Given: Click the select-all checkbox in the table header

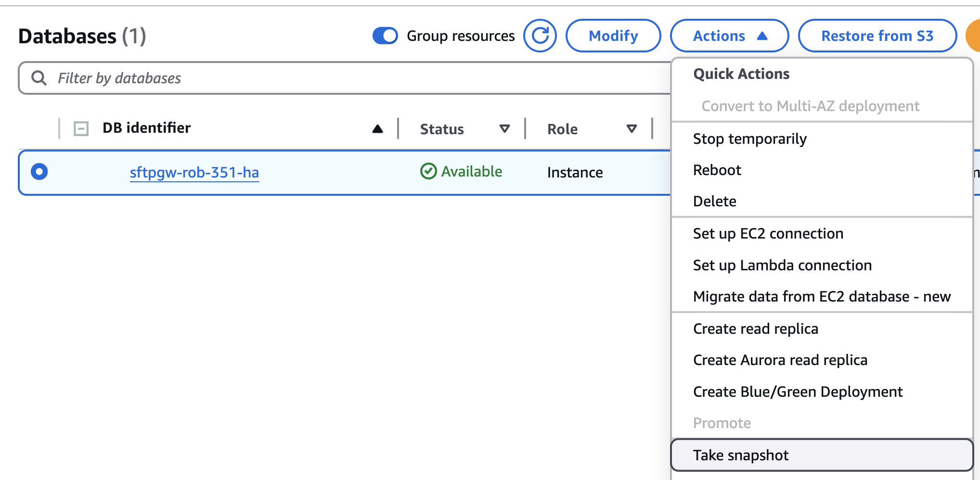Looking at the screenshot, I should pyautogui.click(x=81, y=128).
